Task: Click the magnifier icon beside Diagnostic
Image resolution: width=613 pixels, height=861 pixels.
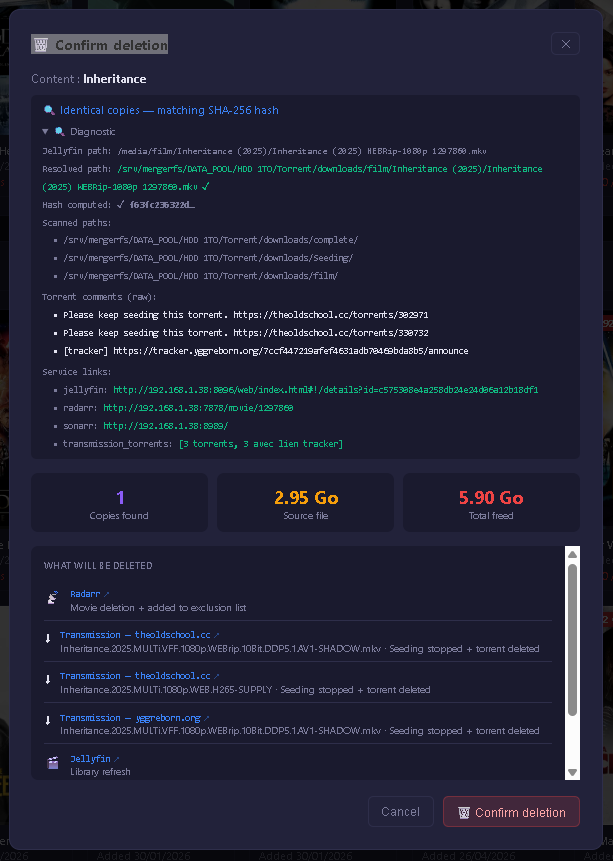Action: (x=60, y=132)
